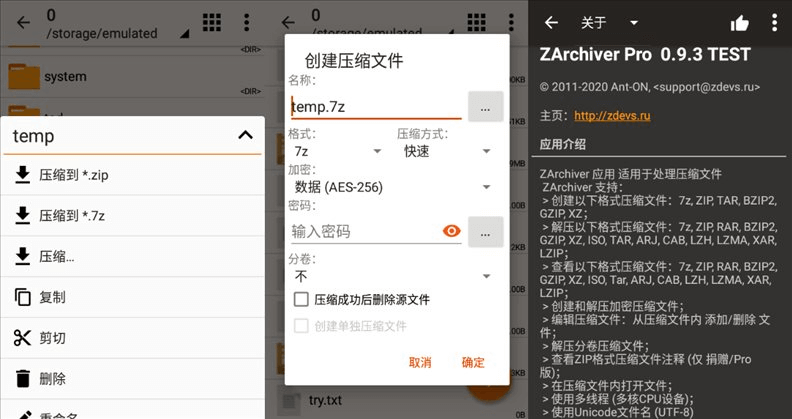Screen dimensions: 792x419
Task: Choose the 压缩... menu option
Action: click(57, 256)
